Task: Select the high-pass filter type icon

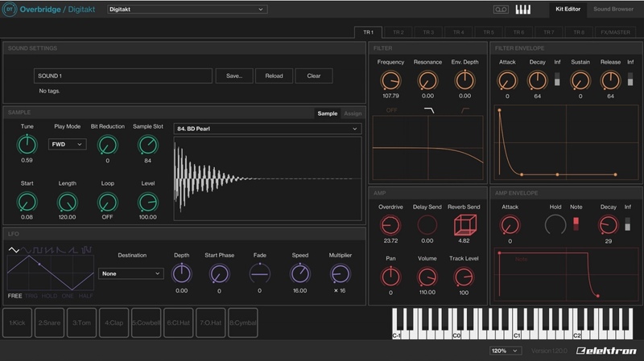Action: [x=464, y=109]
